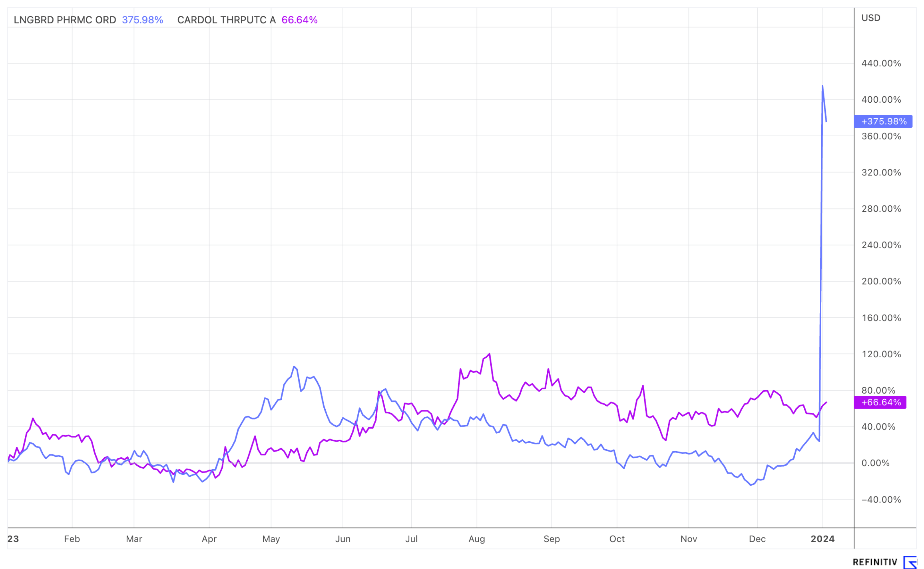The width and height of the screenshot is (924, 569).
Task: Click the 440.00% y-axis label
Action: pos(881,63)
